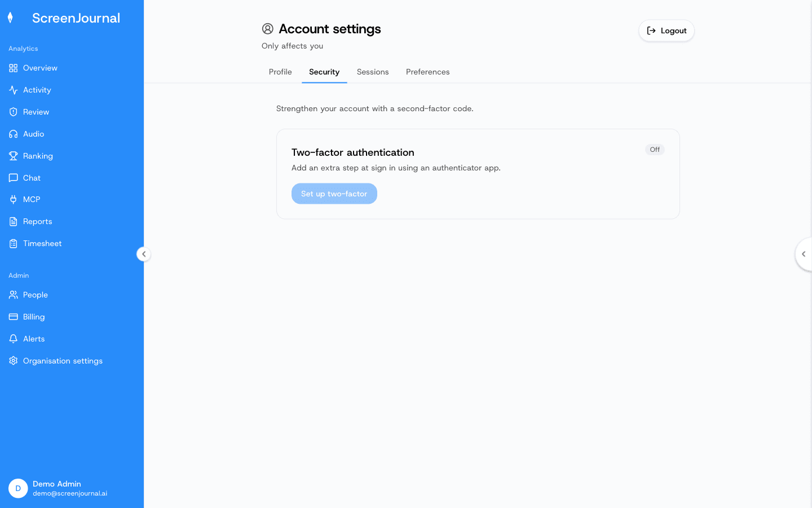Open Overview via its grid icon

click(x=14, y=68)
